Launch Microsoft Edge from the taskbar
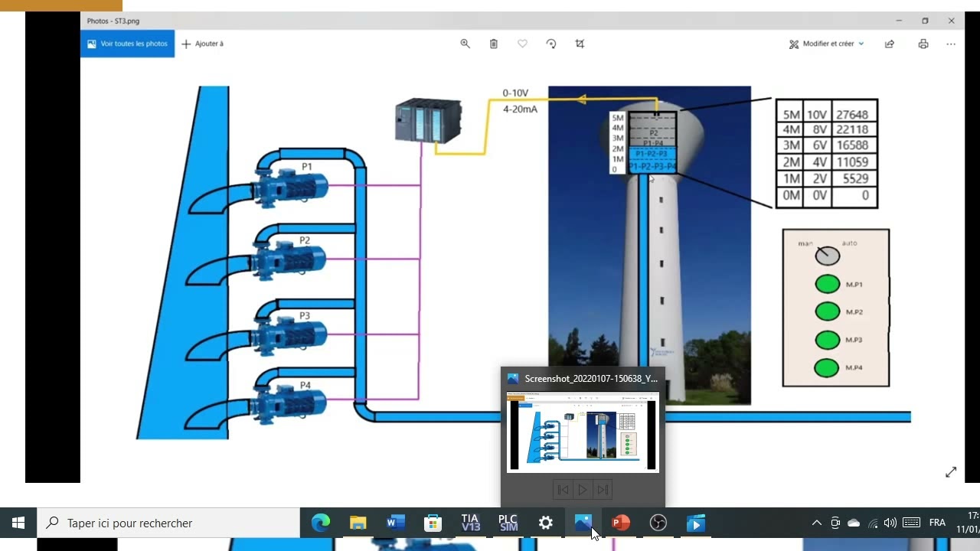980x551 pixels. pyautogui.click(x=321, y=523)
